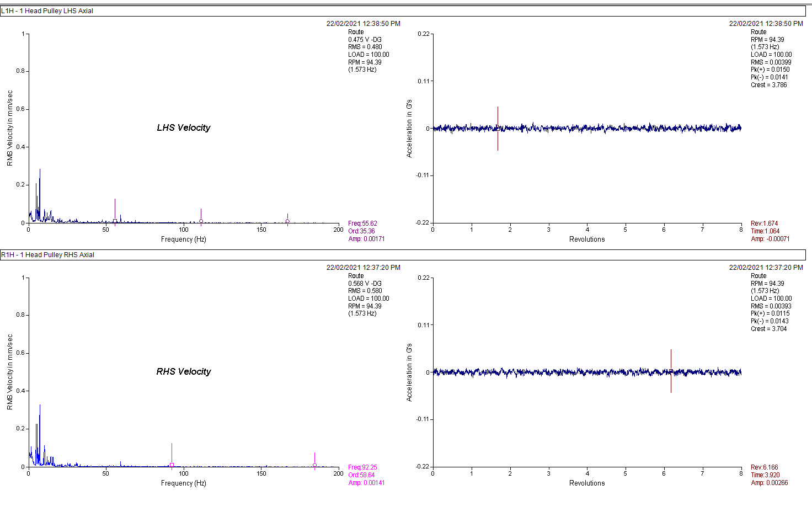Viewport: 812px width, 506px height.
Task: Click the circle harmonic marker near 184 Hz in RHS spectrum
Action: [314, 465]
